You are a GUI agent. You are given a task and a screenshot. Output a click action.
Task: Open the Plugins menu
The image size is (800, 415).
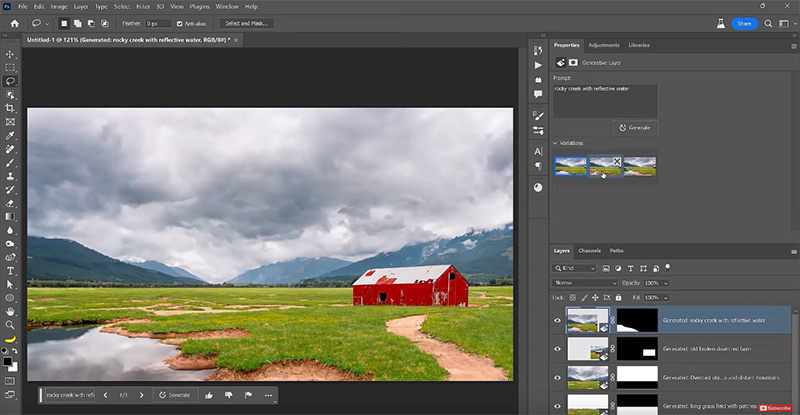[199, 7]
